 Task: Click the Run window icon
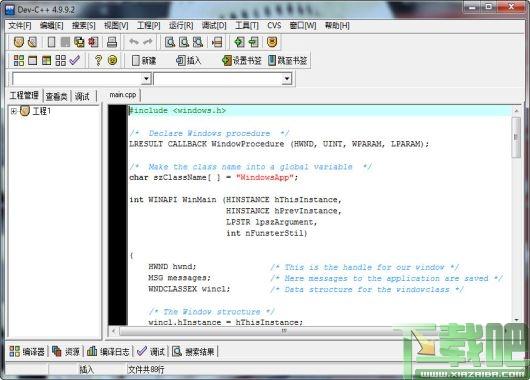(x=32, y=61)
